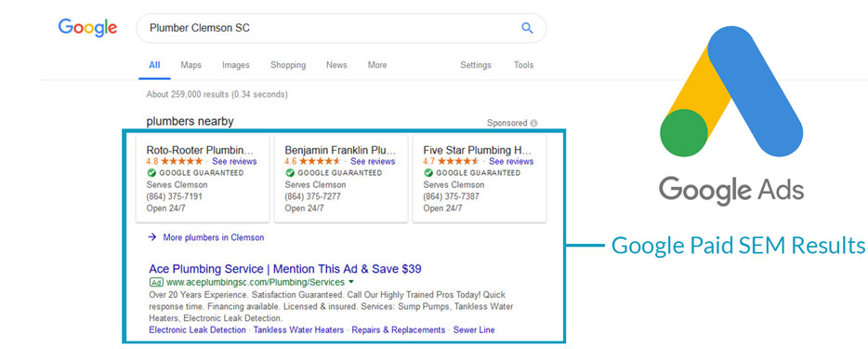Open the Ace Plumbing Service ad headline
Image resolution: width=868 pixels, height=349 pixels.
pos(285,269)
